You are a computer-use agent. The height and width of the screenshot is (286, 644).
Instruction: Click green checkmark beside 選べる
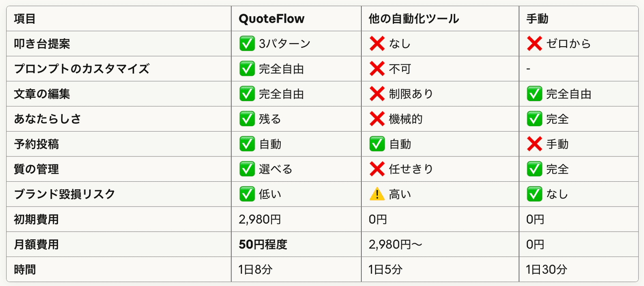(247, 169)
